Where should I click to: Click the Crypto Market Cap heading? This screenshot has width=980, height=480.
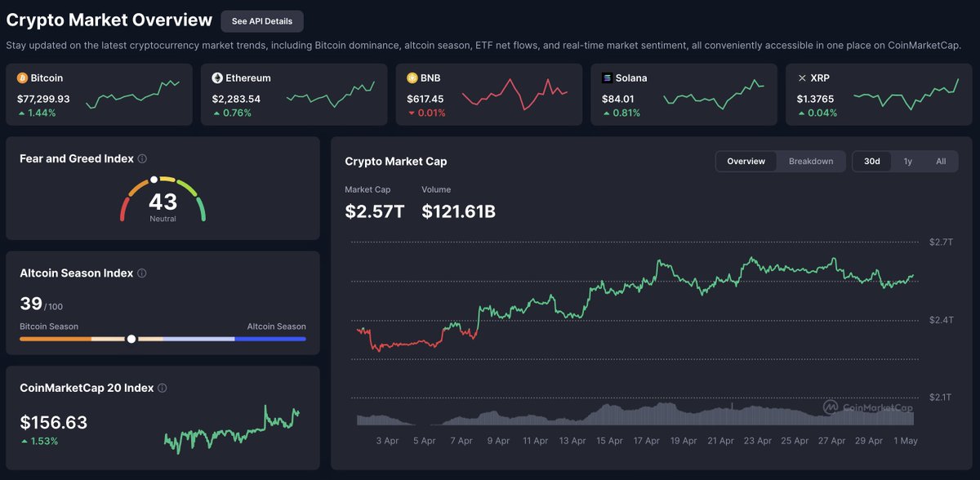(396, 162)
